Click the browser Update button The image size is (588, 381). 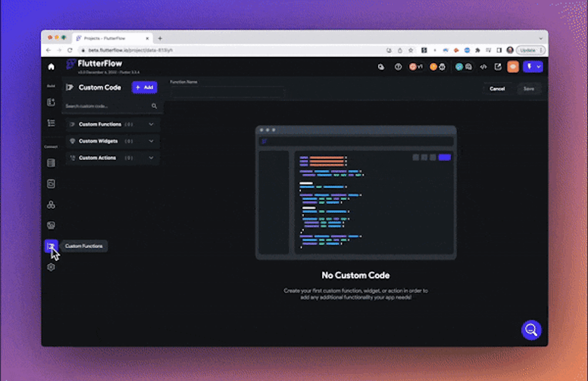[530, 50]
